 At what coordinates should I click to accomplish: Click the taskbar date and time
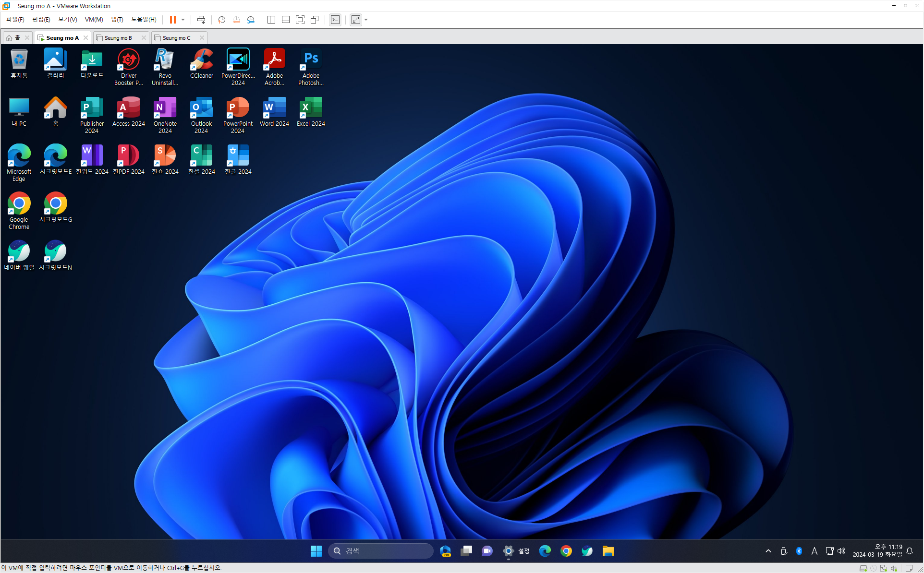click(x=877, y=551)
